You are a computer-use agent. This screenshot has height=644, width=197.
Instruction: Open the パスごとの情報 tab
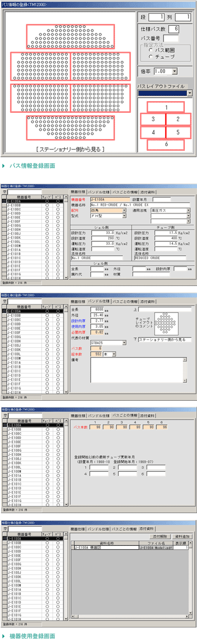coord(125,416)
